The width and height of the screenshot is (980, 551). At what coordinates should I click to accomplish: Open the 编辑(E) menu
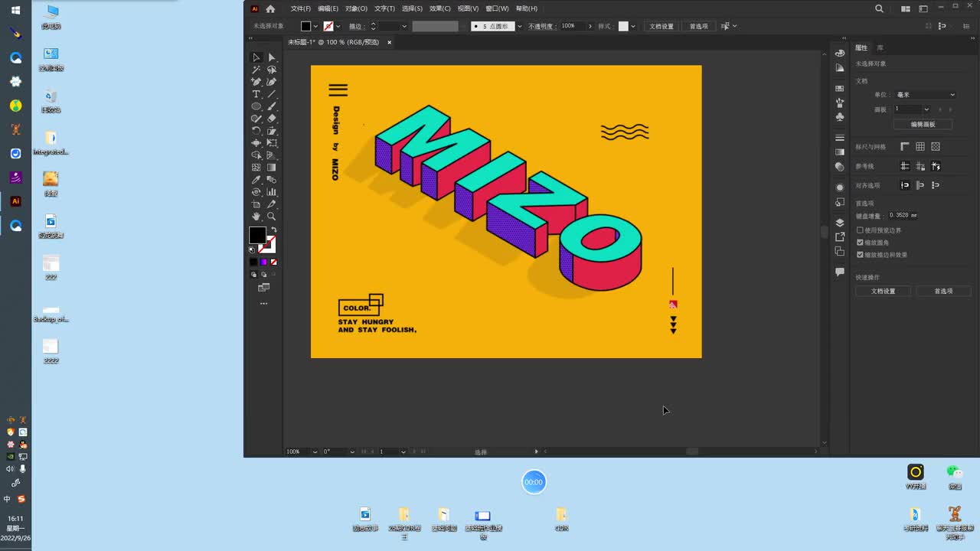328,9
